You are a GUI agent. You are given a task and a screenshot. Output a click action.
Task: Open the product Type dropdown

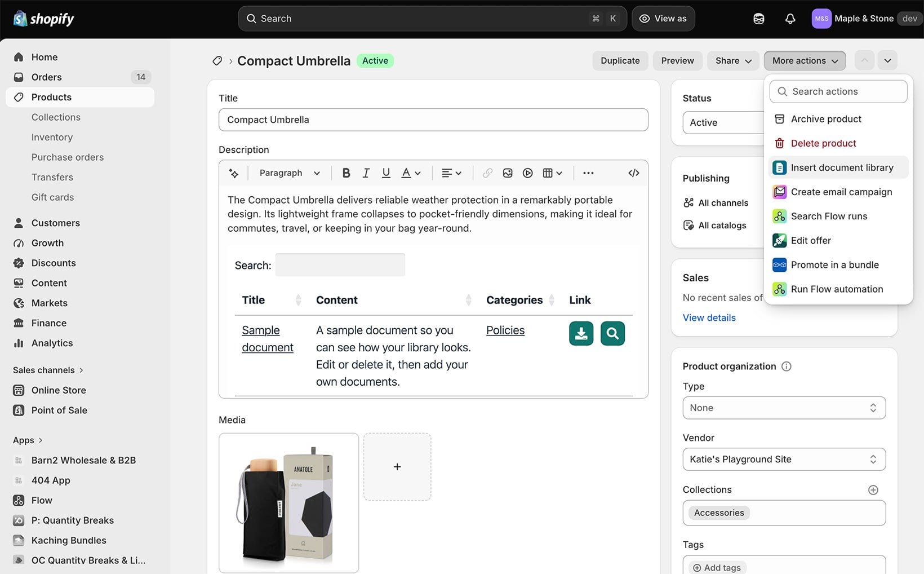[x=784, y=408]
